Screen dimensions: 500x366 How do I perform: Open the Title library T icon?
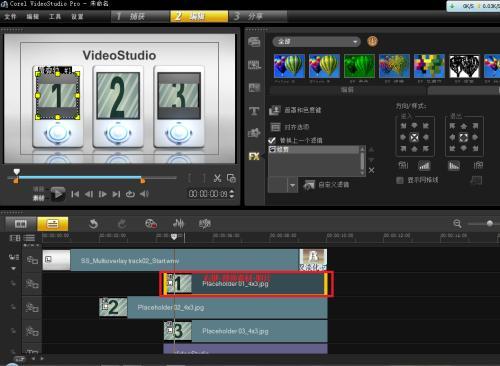pyautogui.click(x=254, y=111)
